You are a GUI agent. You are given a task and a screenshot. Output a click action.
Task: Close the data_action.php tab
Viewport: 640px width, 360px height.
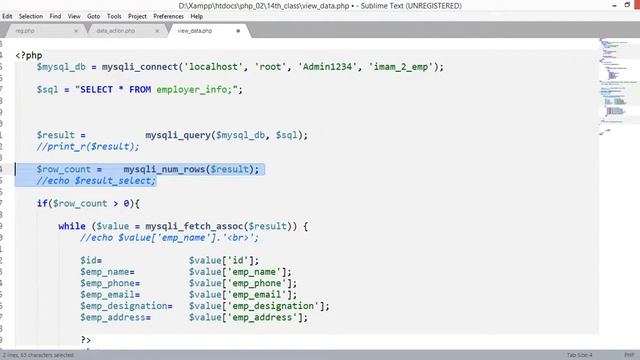click(x=157, y=31)
